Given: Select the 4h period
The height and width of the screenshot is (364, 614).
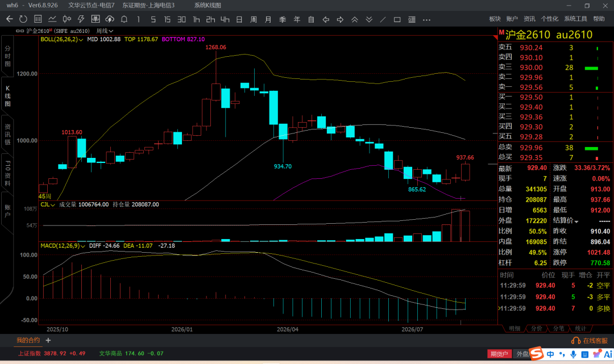Looking at the screenshot, I should coord(225,19).
